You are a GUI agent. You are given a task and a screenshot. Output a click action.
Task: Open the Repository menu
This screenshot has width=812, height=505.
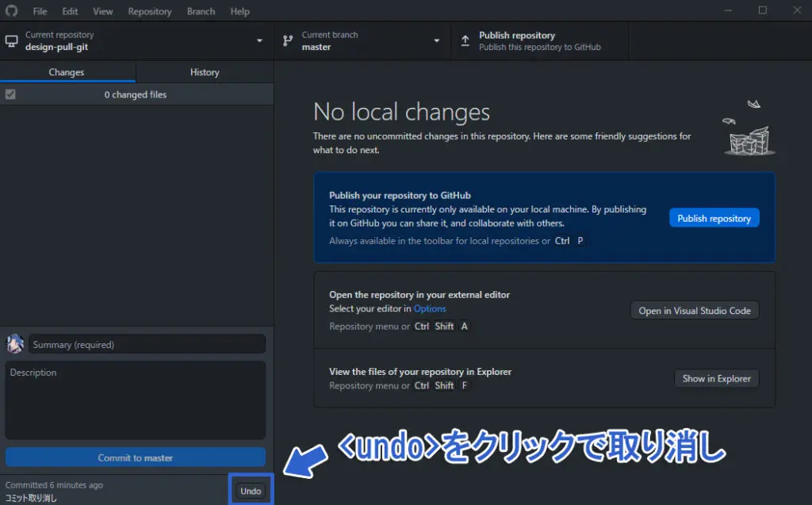[x=149, y=11]
